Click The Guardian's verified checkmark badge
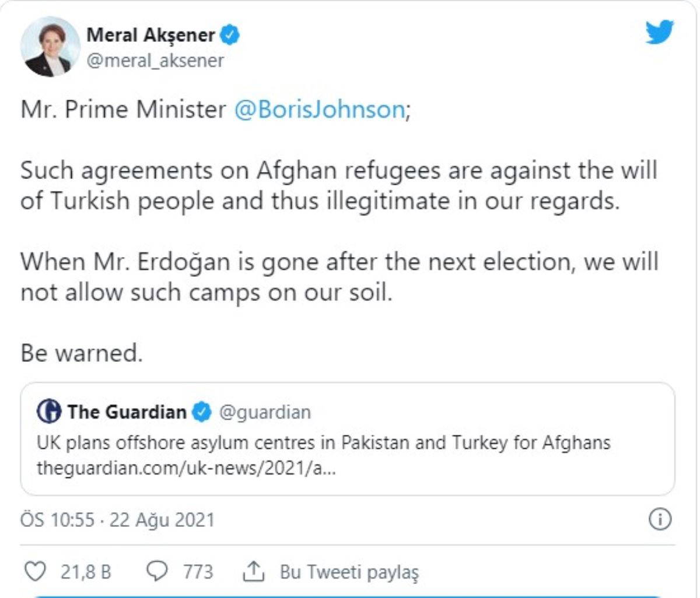This screenshot has width=700, height=598. point(202,412)
